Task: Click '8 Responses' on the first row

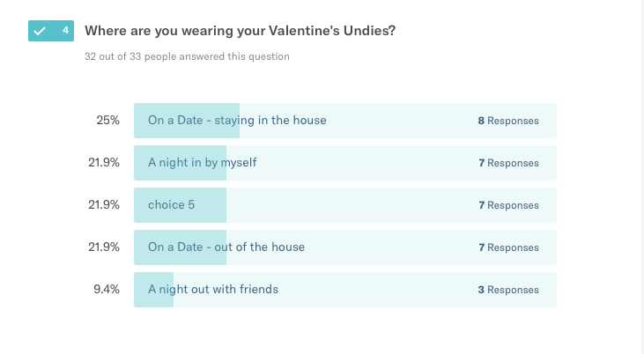Action: click(x=508, y=121)
